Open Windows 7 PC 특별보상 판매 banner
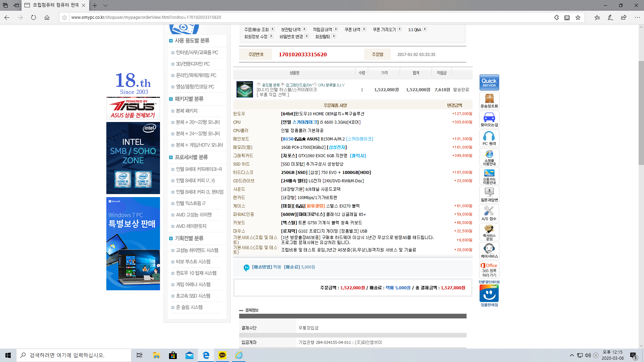Screen dimensions: 644x362 coord(133,244)
